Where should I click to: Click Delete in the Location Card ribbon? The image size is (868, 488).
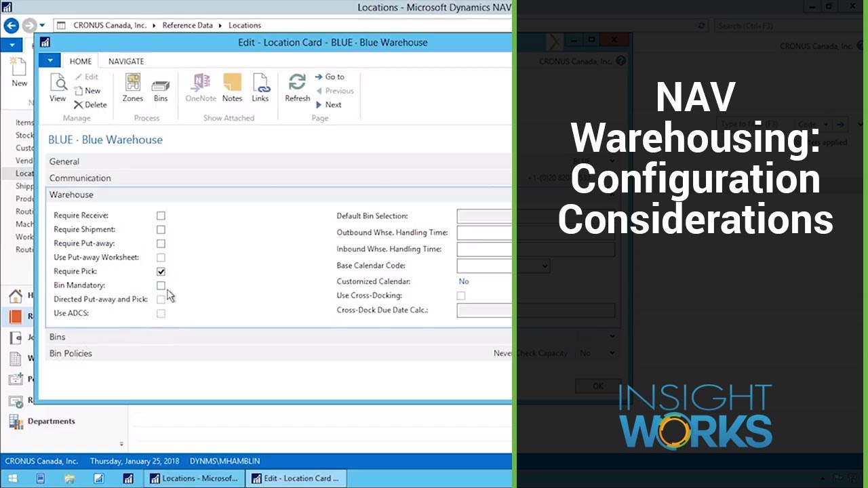pos(90,105)
